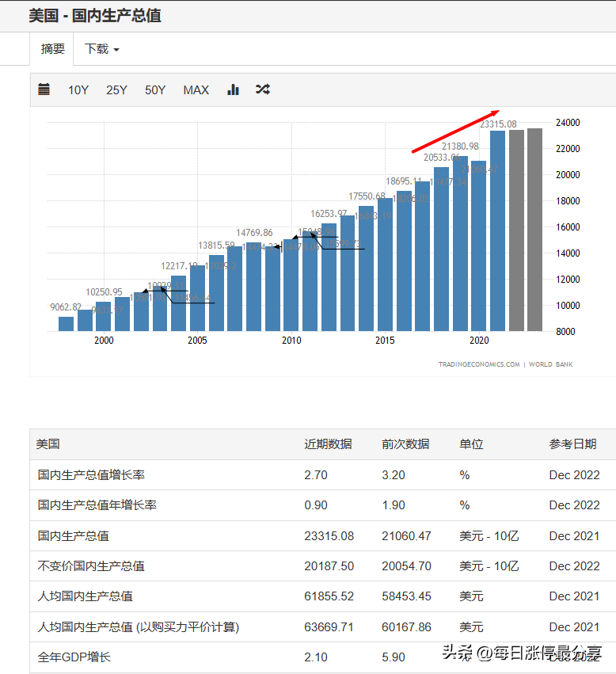
Task: Click the shuffle compare icon
Action: pos(263,89)
